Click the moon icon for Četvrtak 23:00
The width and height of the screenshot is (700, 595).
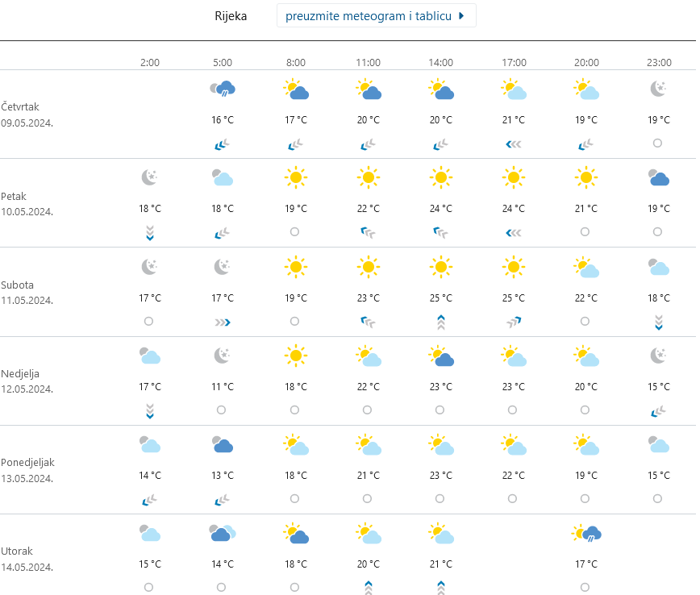(x=659, y=89)
